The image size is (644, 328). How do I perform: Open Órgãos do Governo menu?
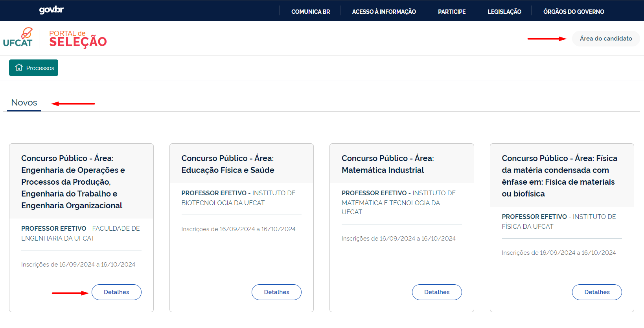click(x=574, y=12)
